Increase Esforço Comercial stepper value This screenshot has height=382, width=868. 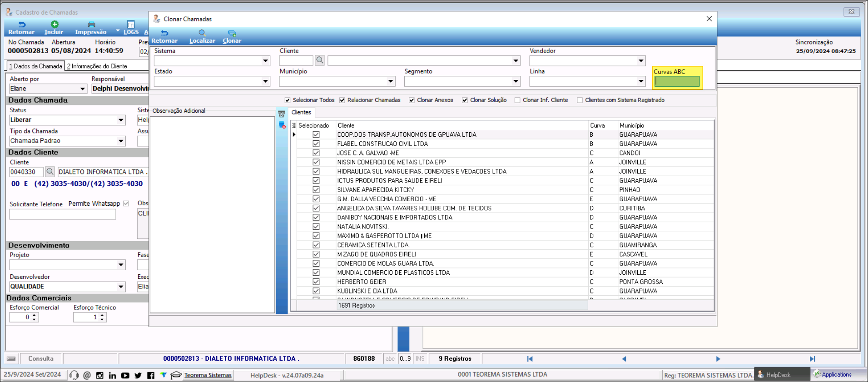(34, 315)
